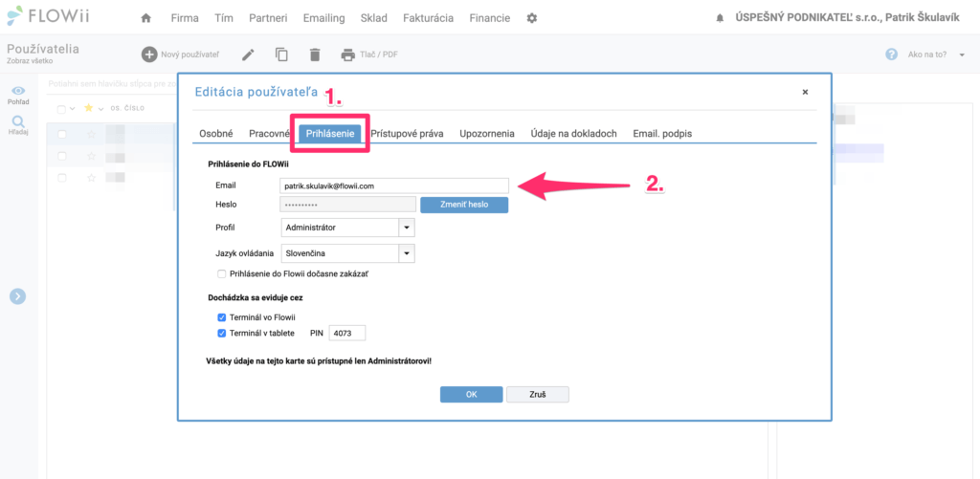Click the pencil edit icon
Screen dimensions: 980x479
[x=249, y=54]
